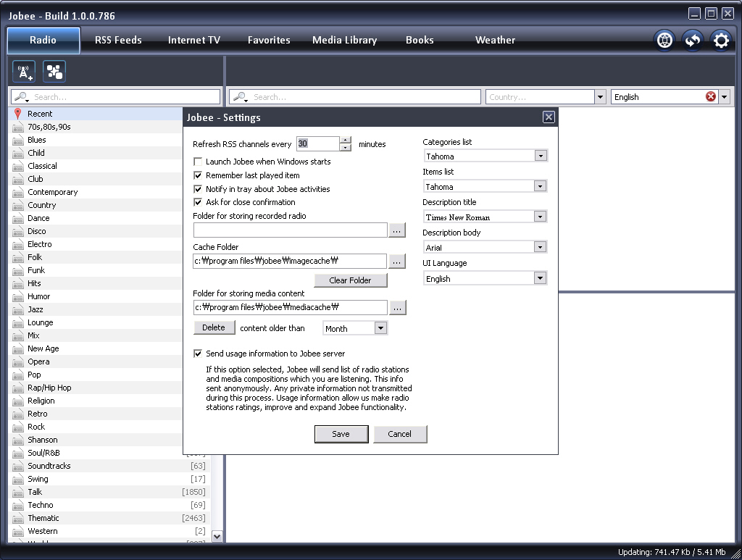Click radio icon next to Rock

(17, 427)
